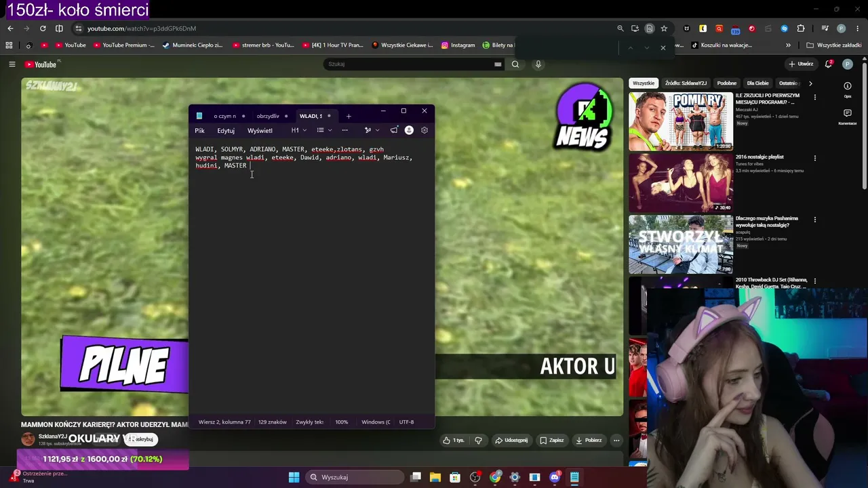Open the 'Instagram' bookmark
The width and height of the screenshot is (868, 488).
pyautogui.click(x=458, y=45)
